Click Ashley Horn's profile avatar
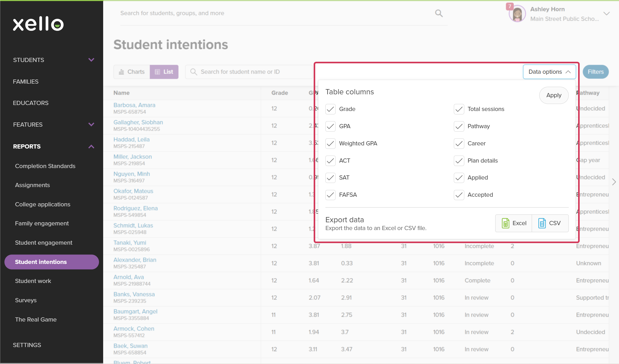The image size is (619, 364). (517, 14)
